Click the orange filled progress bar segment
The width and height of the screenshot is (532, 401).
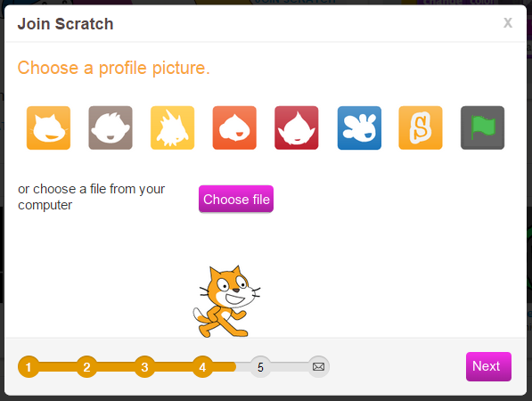127,367
